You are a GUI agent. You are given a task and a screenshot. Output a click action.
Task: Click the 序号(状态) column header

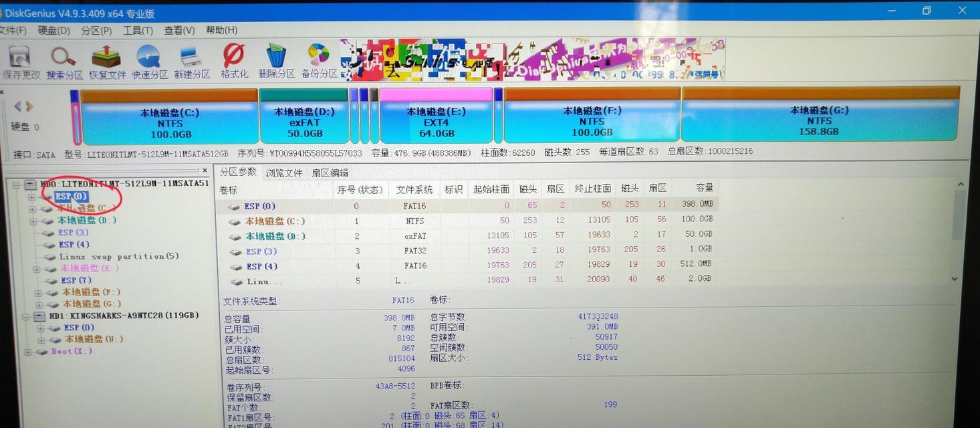tap(360, 191)
